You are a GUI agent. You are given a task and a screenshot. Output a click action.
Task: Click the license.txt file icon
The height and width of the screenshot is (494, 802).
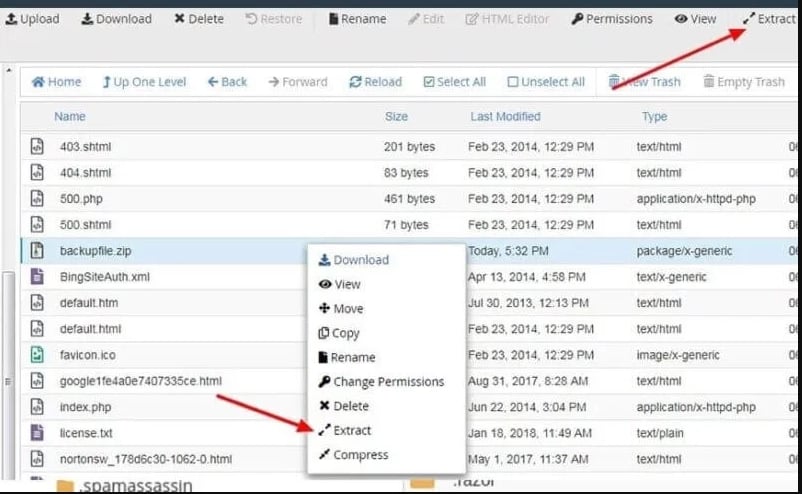(37, 433)
